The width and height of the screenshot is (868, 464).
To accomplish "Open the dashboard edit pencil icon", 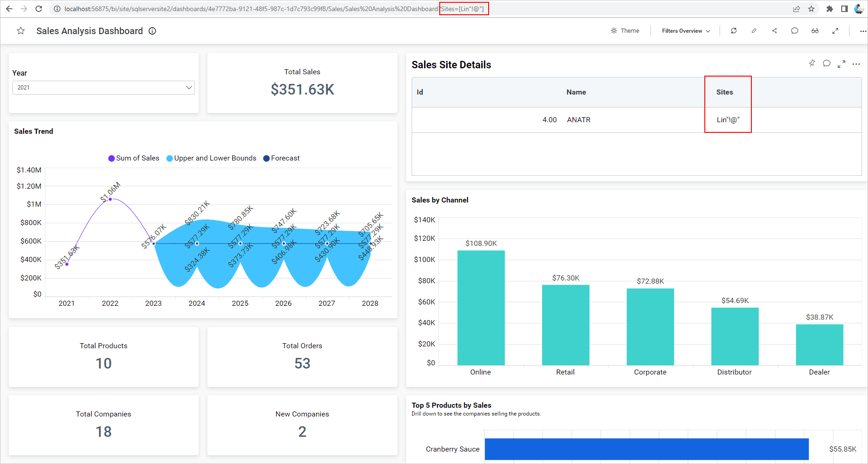I will point(754,31).
